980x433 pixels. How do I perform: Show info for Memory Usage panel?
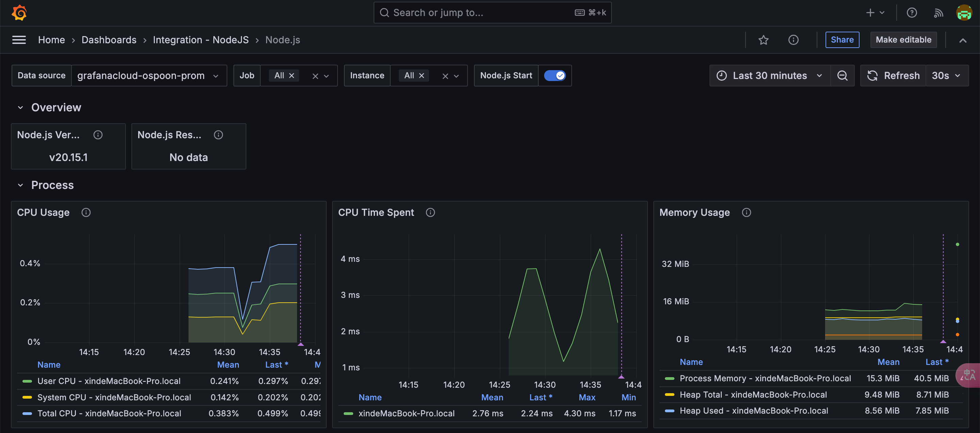(747, 213)
